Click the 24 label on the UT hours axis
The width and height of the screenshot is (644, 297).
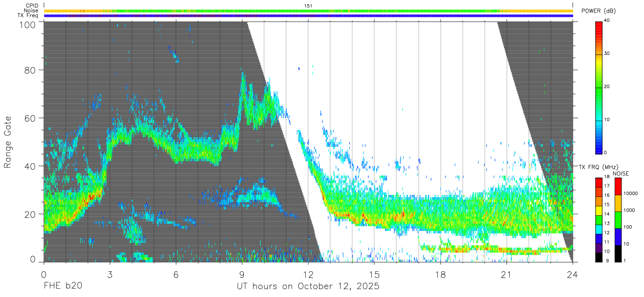point(573,274)
